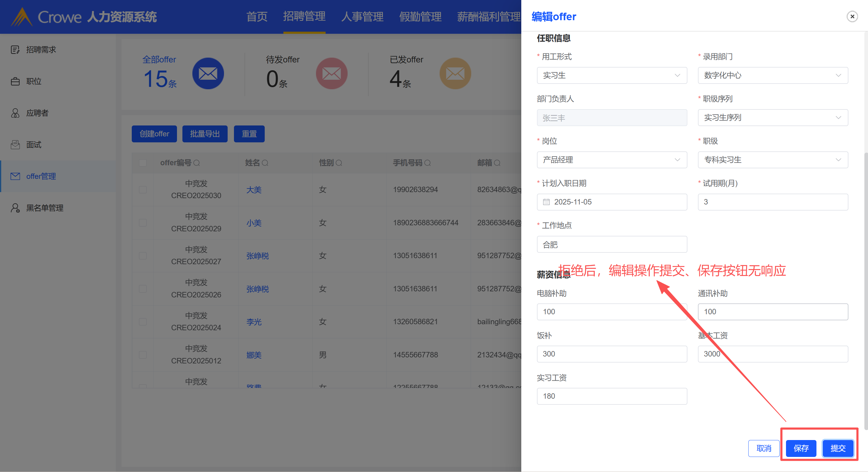This screenshot has width=868, height=472.
Task: Expand the 用工形式 dropdown
Action: coord(611,75)
